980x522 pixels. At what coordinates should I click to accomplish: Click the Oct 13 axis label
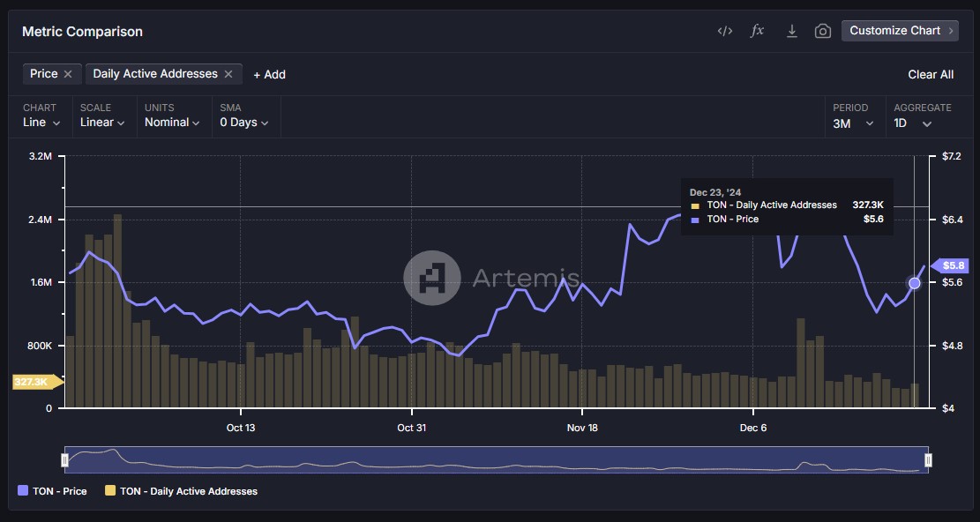coord(241,428)
